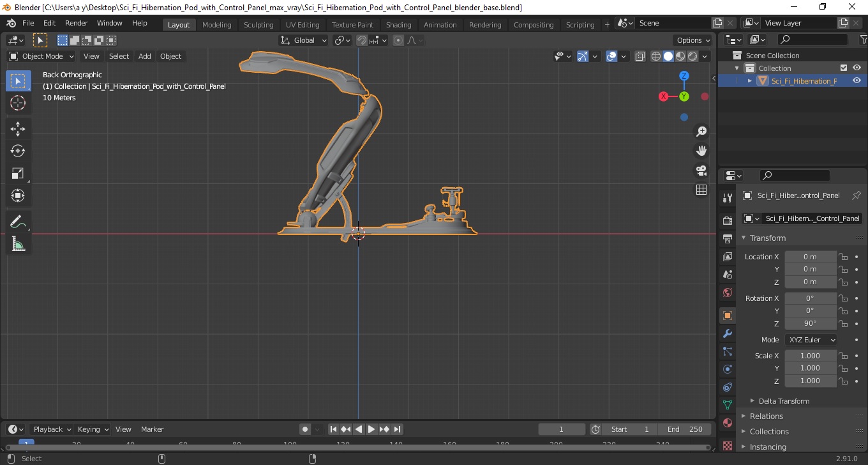Expand the Relations panel

pos(766,416)
